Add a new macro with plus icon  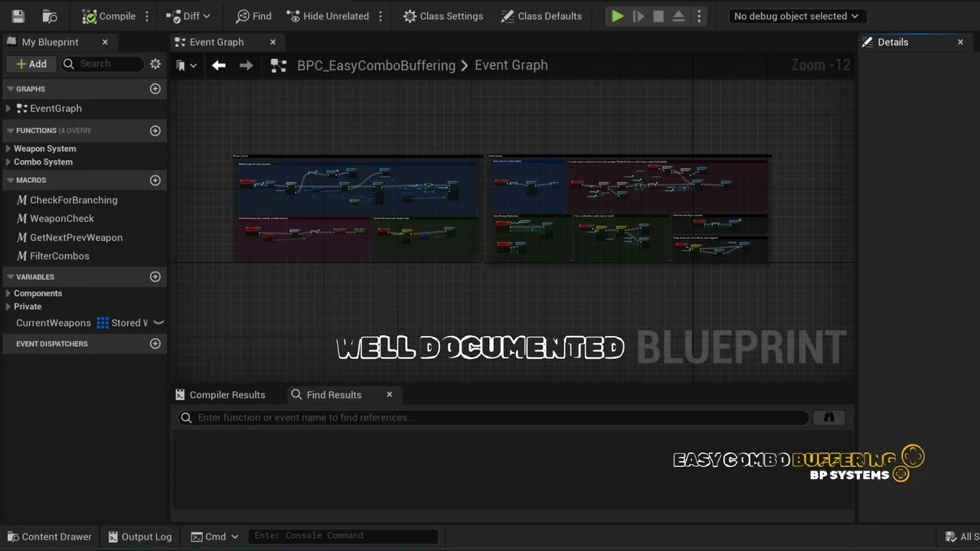(155, 181)
